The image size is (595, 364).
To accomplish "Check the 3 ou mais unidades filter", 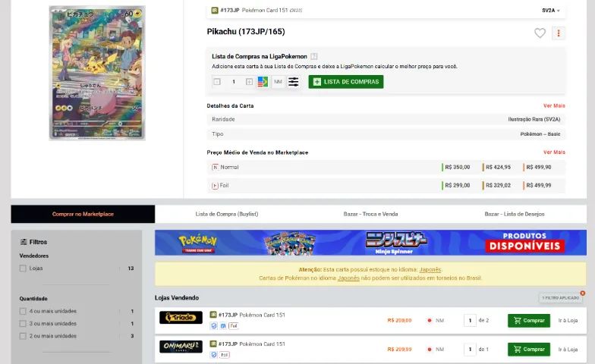I will click(23, 323).
